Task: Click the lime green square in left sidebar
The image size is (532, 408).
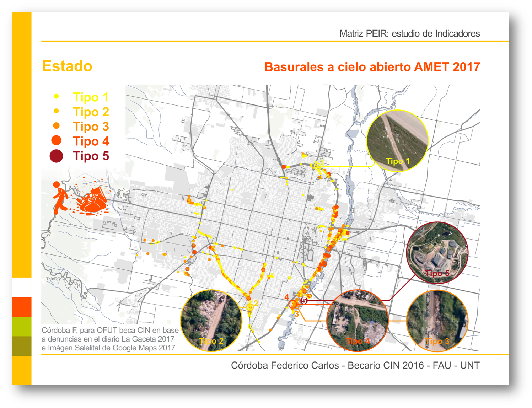Action: click(x=22, y=326)
